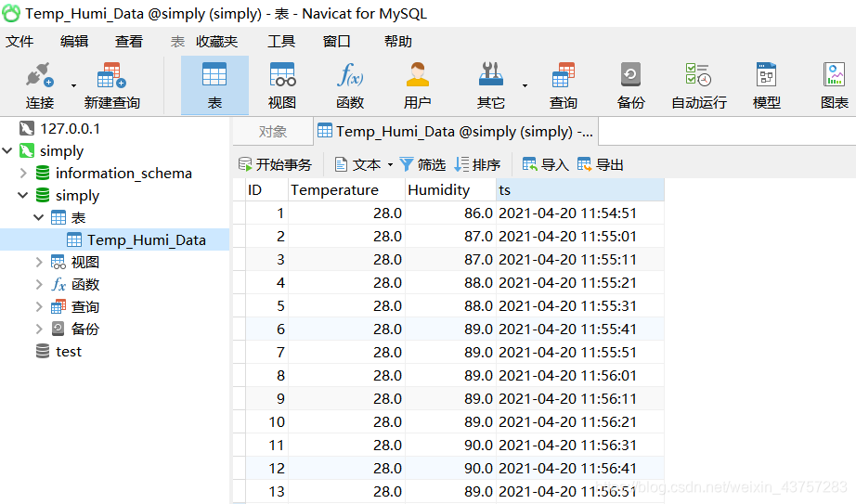Collapse the simply connection node

pos(7,150)
